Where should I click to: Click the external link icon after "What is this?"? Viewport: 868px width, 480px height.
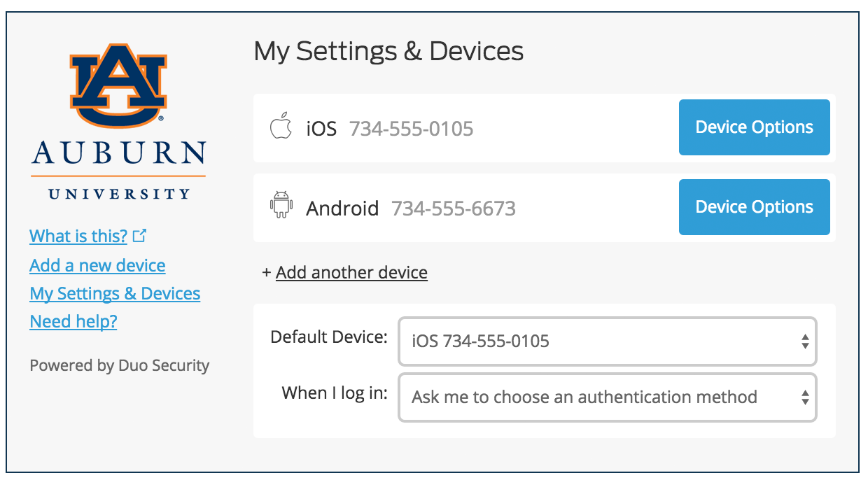click(x=140, y=237)
